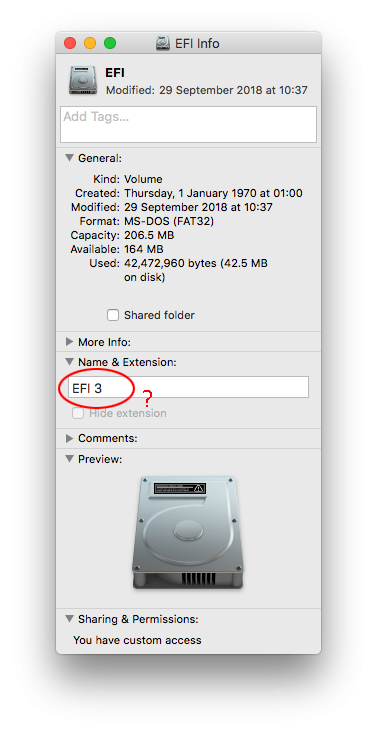Viewport: 377px width, 734px height.
Task: Click 'You have custom access' text
Action: pos(137,640)
